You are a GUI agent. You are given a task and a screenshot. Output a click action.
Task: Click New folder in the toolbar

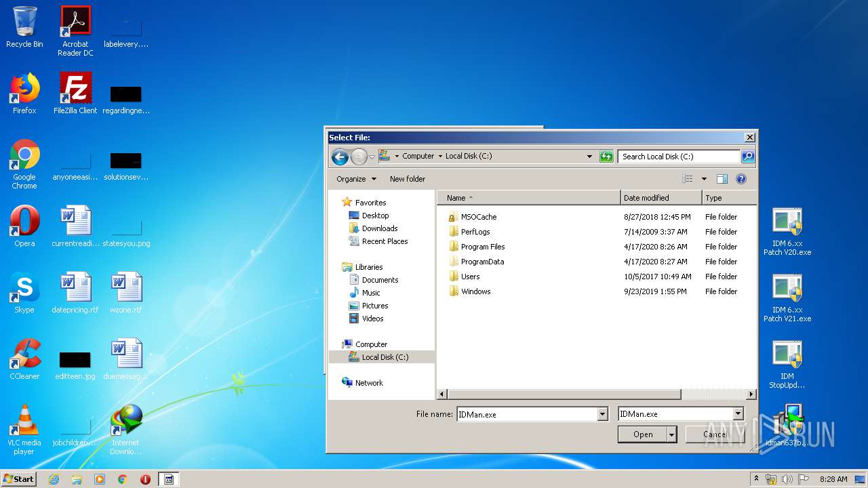click(408, 179)
